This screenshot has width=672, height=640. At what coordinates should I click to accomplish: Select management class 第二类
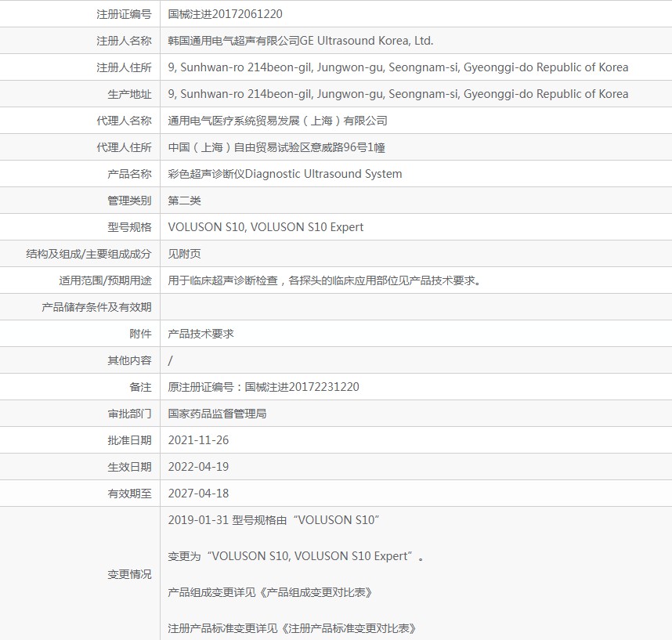coord(184,201)
